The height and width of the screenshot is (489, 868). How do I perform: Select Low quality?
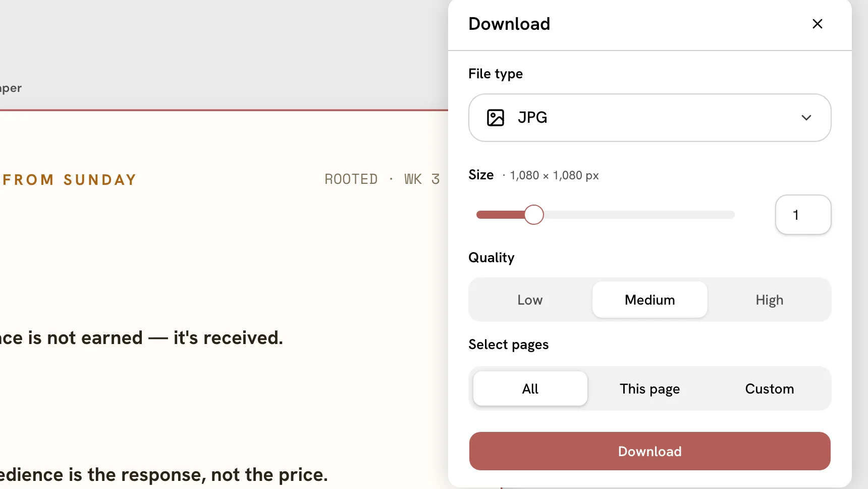(530, 300)
